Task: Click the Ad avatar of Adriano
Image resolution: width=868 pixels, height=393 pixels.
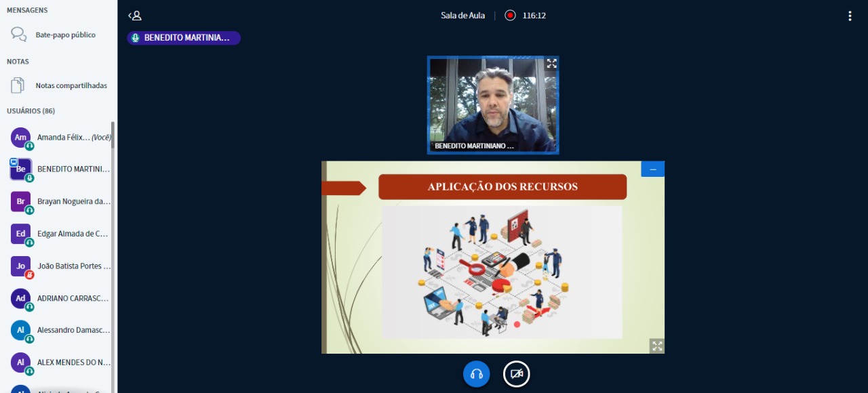Action: point(21,298)
